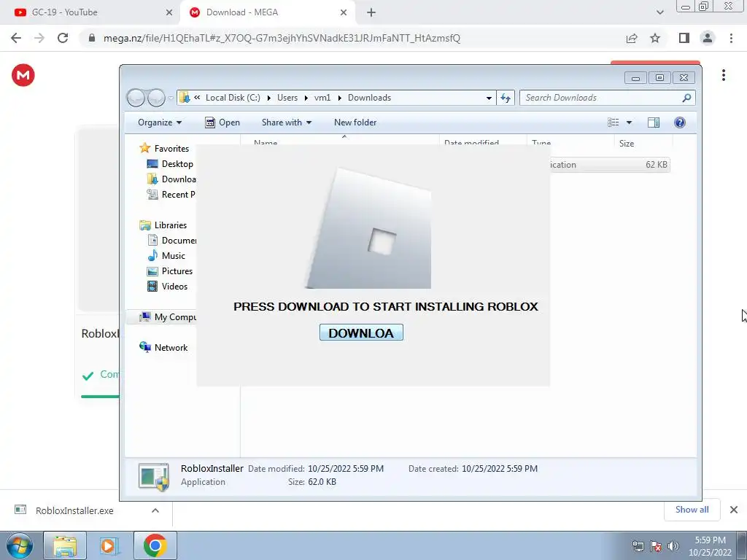Viewport: 747px width, 560px height.
Task: Open Chrome profile avatar menu
Action: (x=708, y=38)
